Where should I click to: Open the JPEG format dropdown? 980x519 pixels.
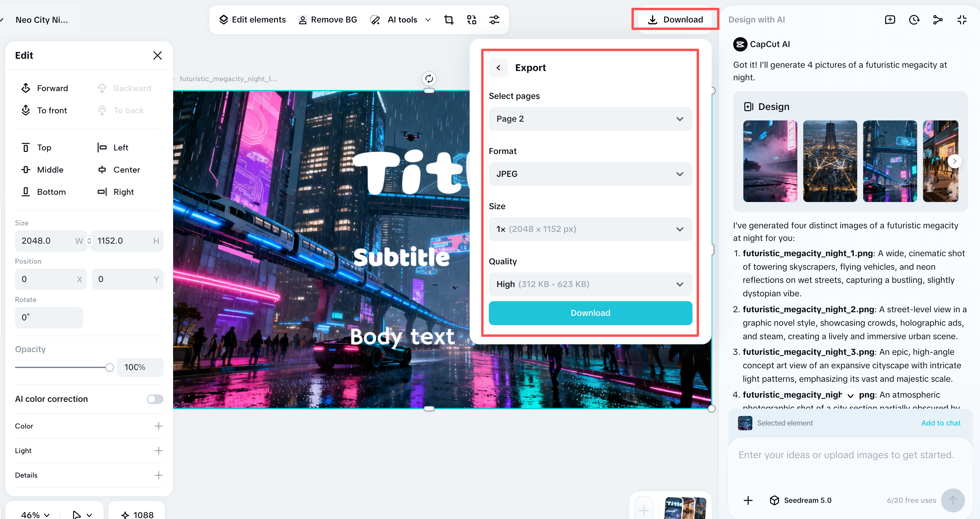(590, 174)
